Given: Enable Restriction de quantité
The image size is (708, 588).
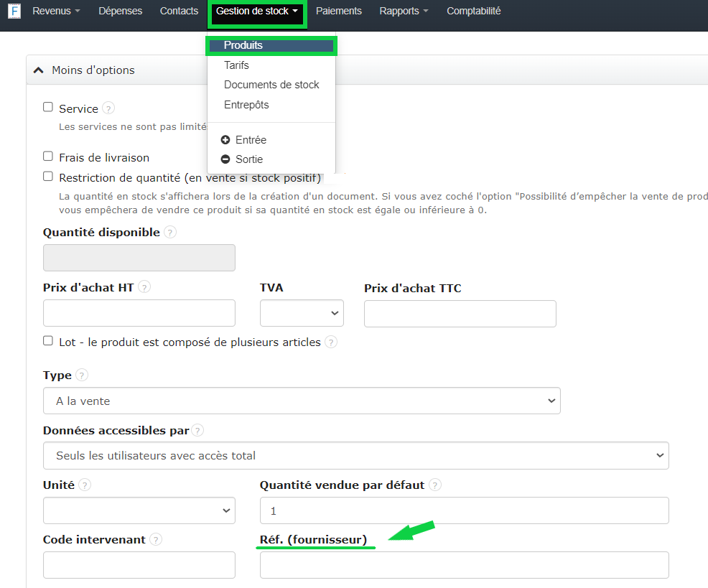Looking at the screenshot, I should coord(47,176).
